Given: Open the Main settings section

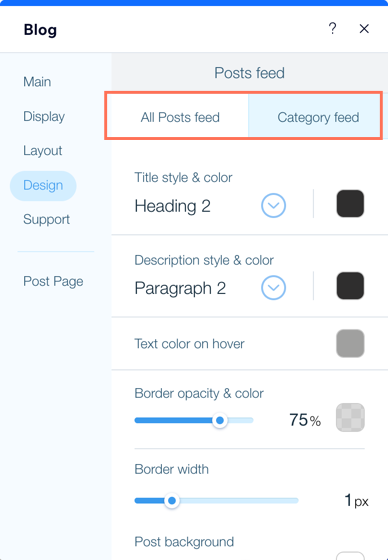Looking at the screenshot, I should tap(37, 82).
